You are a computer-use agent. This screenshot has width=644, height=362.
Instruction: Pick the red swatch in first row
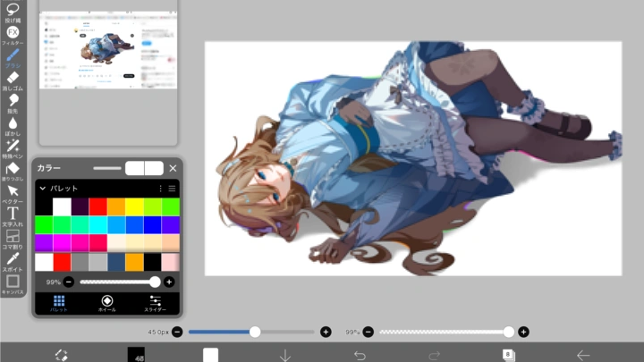pyautogui.click(x=98, y=206)
